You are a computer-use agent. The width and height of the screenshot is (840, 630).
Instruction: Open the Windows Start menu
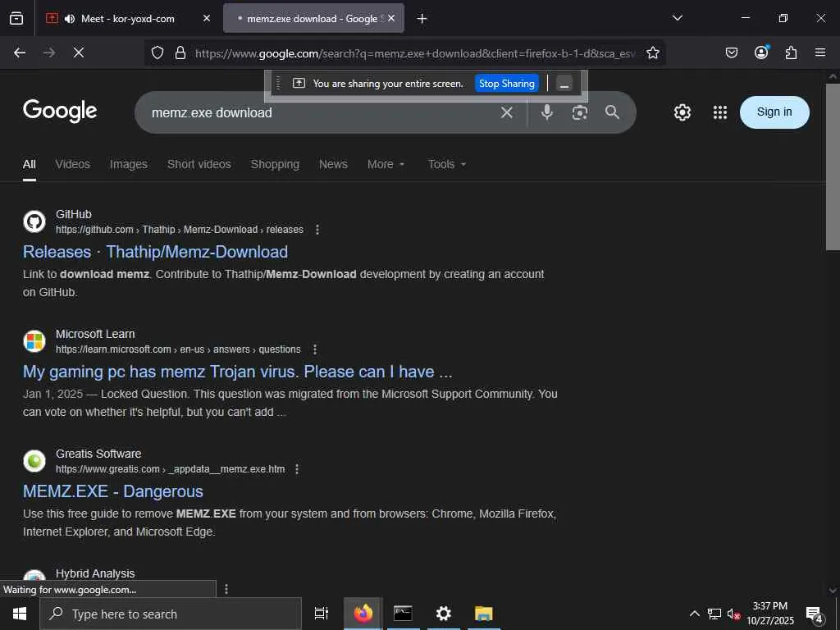tap(20, 614)
